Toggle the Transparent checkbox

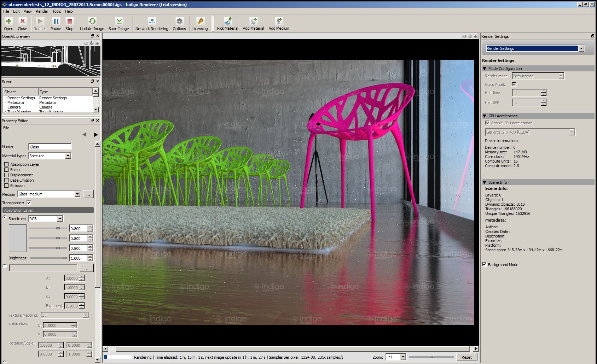point(29,203)
